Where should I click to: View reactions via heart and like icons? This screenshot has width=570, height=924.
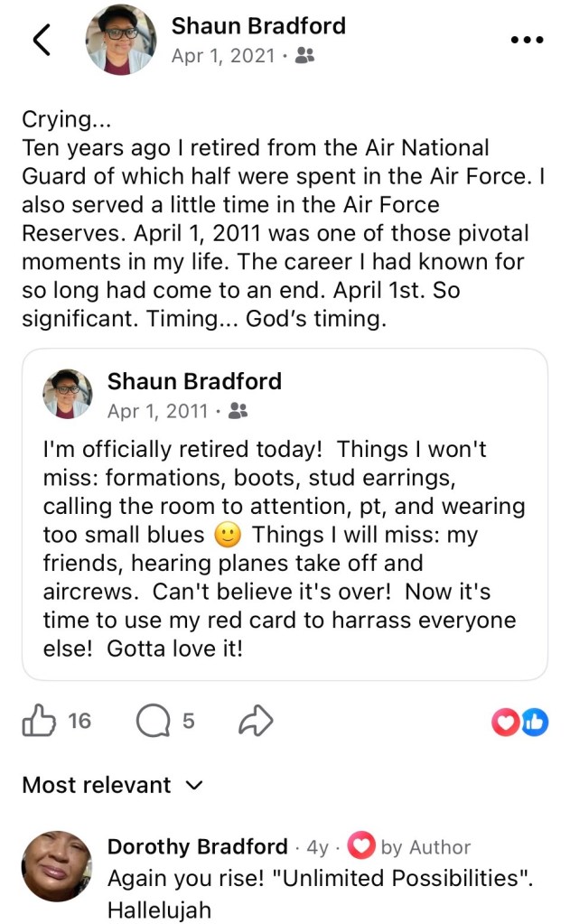click(519, 721)
